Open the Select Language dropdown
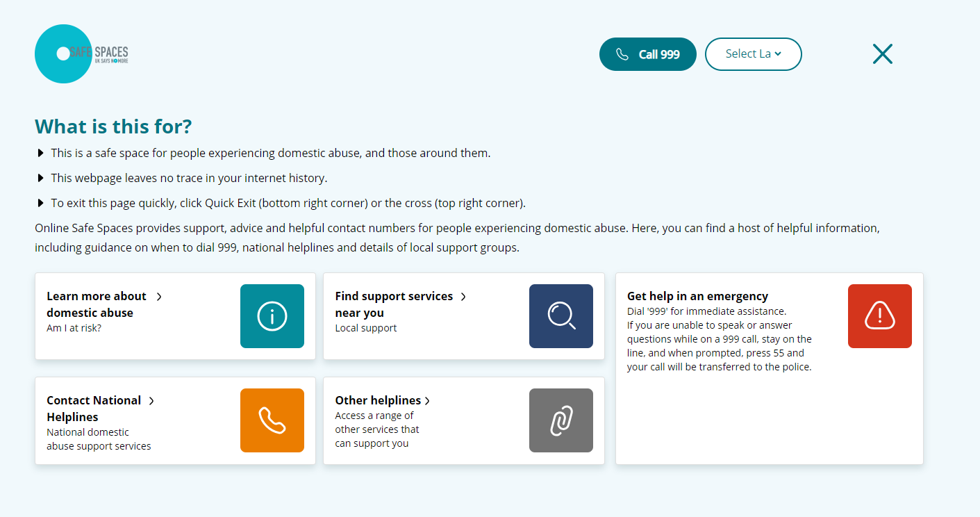The image size is (980, 517). click(753, 54)
